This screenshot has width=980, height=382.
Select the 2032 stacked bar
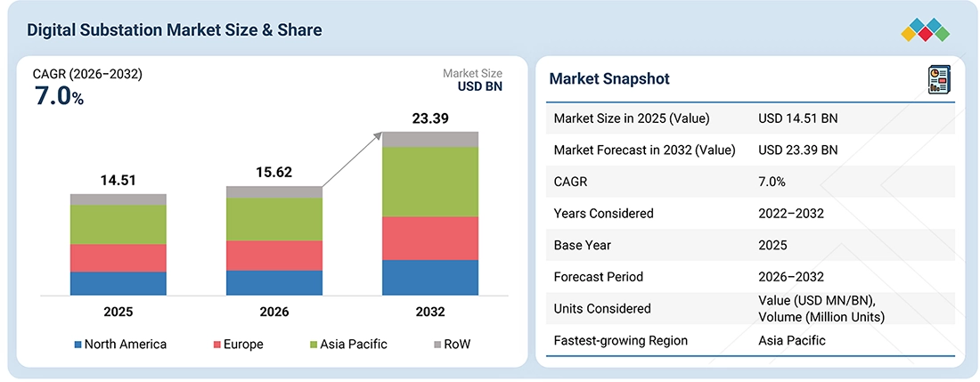pos(430,214)
